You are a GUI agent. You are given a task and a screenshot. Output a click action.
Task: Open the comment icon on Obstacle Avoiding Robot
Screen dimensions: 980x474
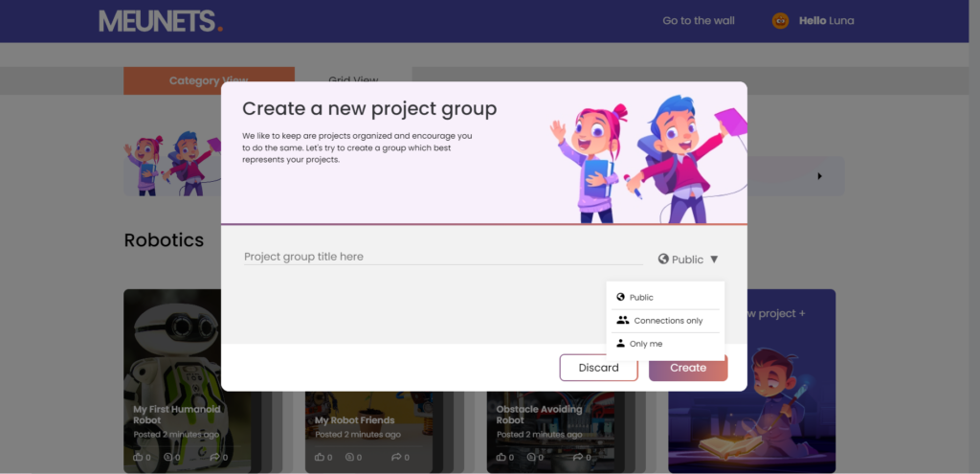[530, 457]
